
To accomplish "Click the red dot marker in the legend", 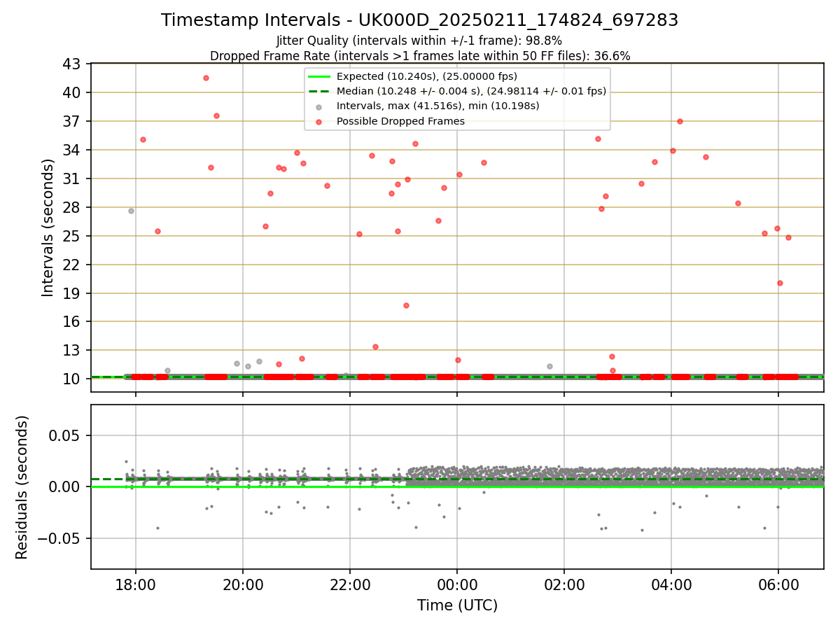I will pos(319,122).
